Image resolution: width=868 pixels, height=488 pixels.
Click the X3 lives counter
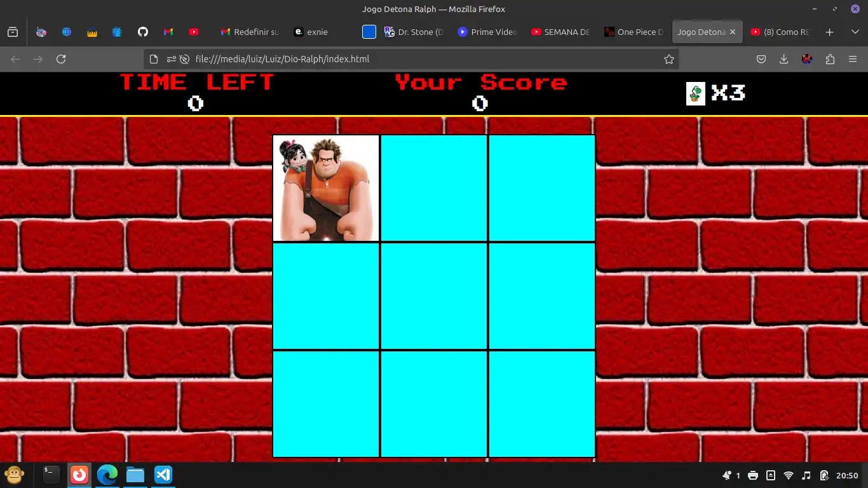pyautogui.click(x=728, y=93)
